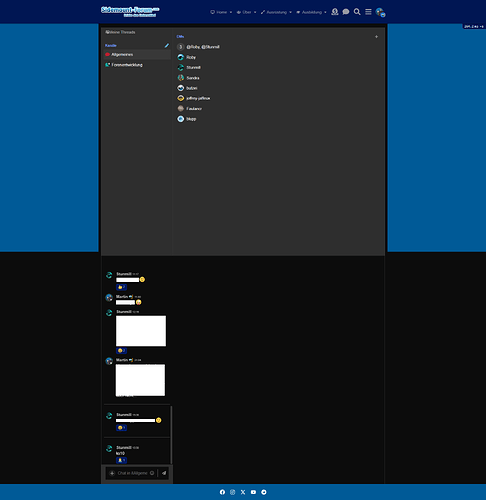Select the Allgemeines channel

tap(137, 54)
